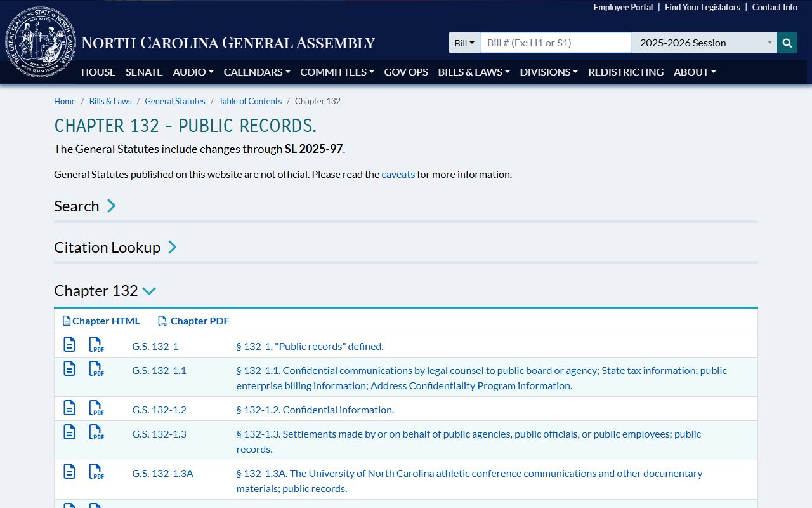Image resolution: width=812 pixels, height=508 pixels.
Task: Open the G.S. 132-1 citation link
Action: tap(155, 346)
